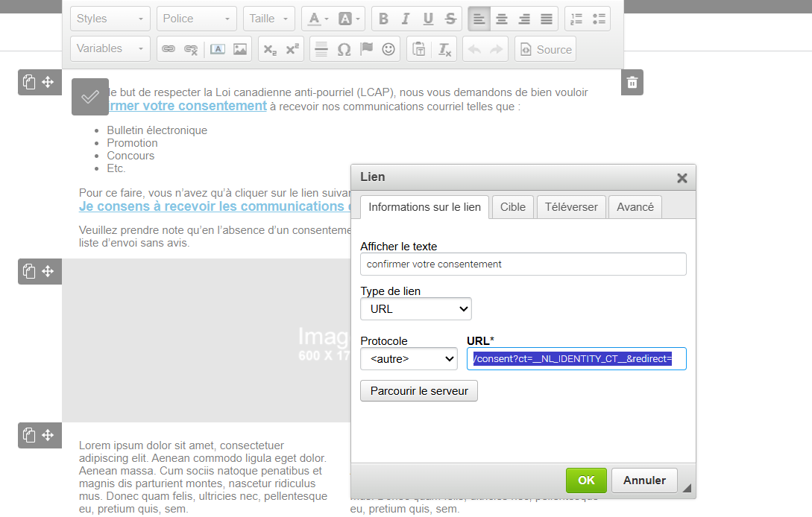Insert a special character (omega icon)
812x517 pixels.
pos(344,49)
